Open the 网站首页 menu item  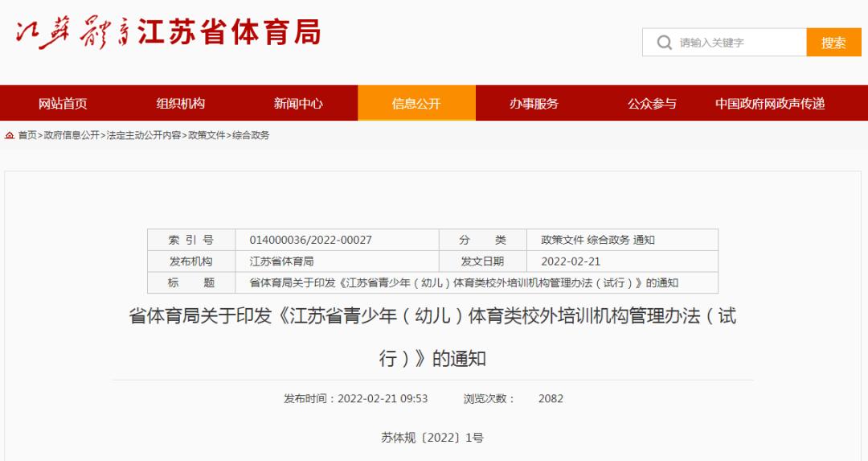click(x=63, y=104)
